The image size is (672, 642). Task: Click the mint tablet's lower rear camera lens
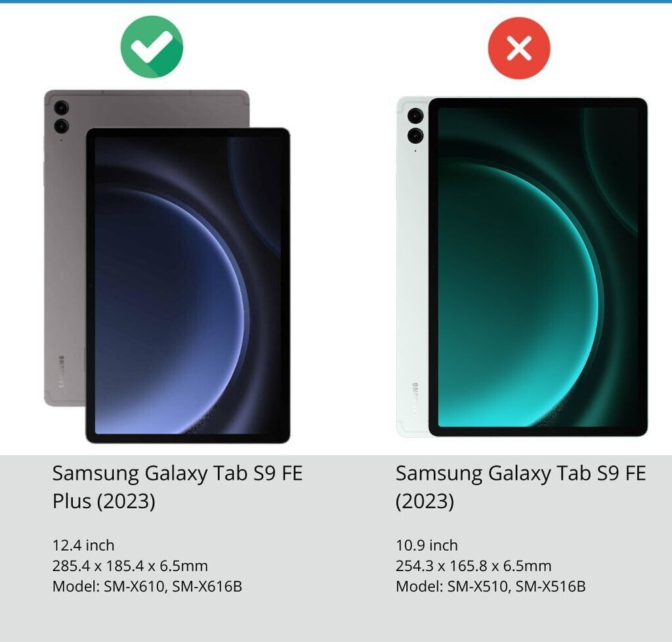coord(415,136)
